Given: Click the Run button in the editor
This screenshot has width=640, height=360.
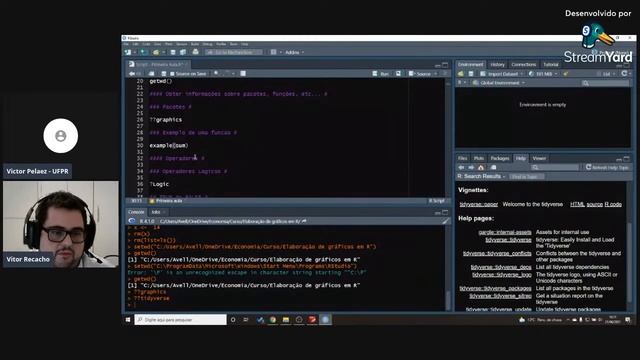Looking at the screenshot, I should 381,74.
